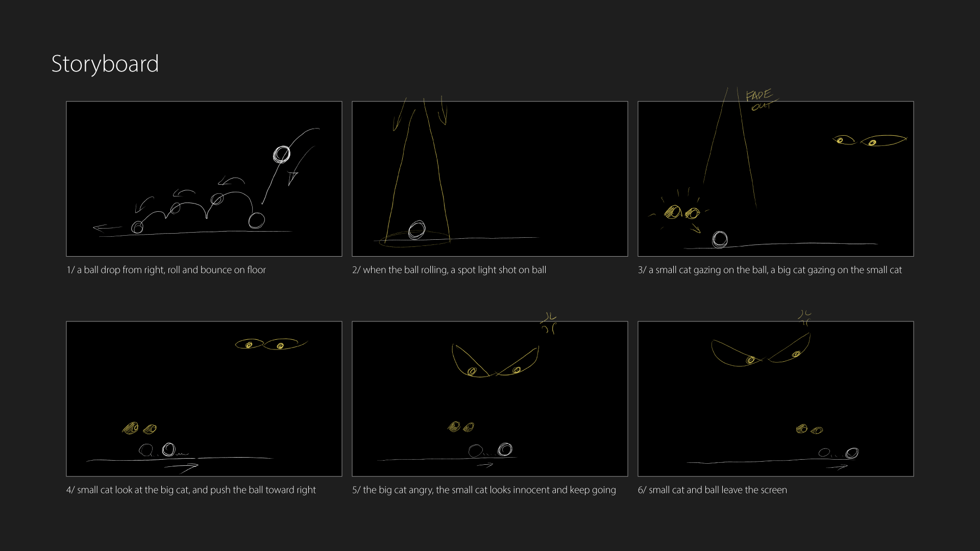Click the caption '2/ when the ball rolling'

[449, 270]
